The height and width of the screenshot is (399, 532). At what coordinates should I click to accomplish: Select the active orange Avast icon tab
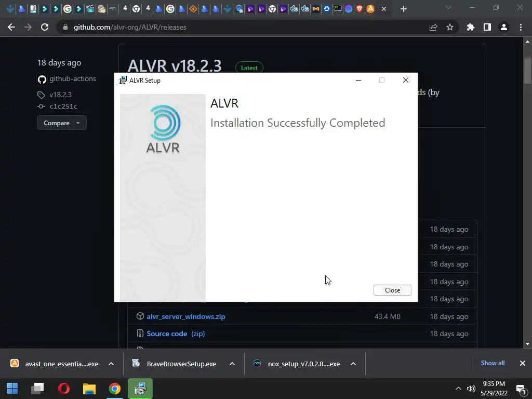[x=370, y=9]
